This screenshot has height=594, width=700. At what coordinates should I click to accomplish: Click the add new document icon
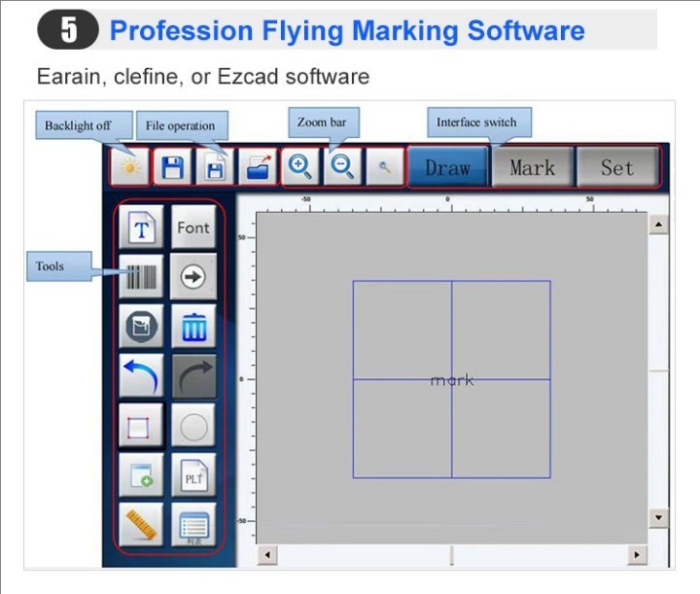coord(142,474)
